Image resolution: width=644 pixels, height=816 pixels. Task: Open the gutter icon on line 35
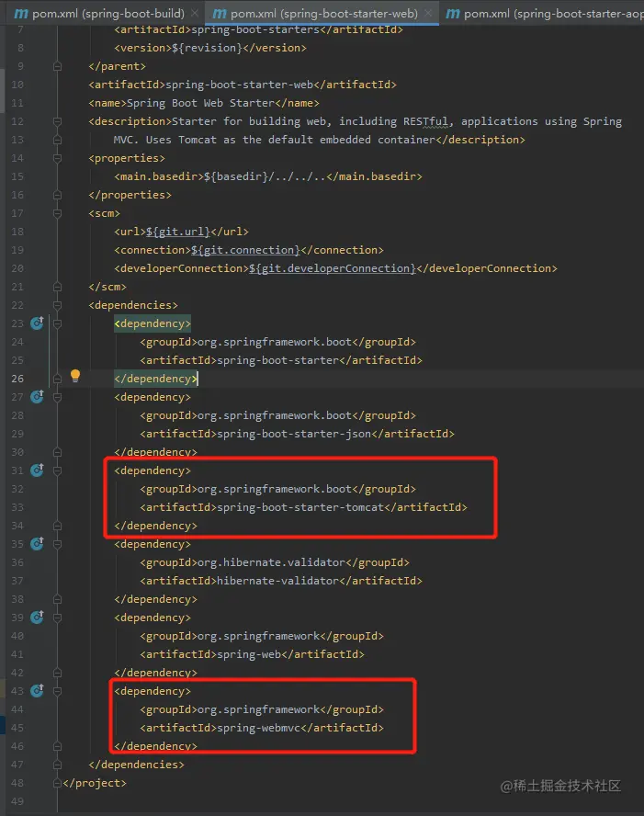[x=37, y=544]
